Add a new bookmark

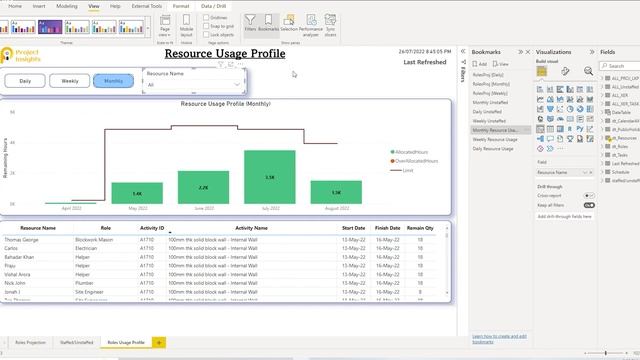pyautogui.click(x=480, y=64)
